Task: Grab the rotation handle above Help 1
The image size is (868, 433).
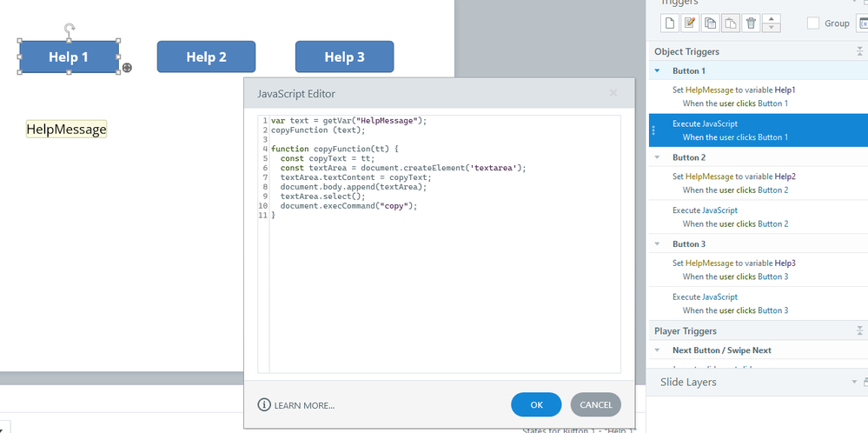Action: [x=70, y=28]
